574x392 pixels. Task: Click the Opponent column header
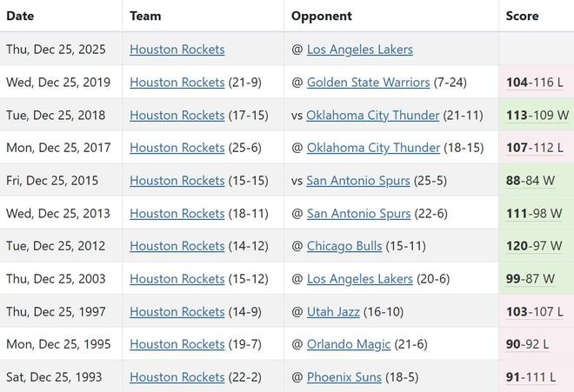[x=321, y=16]
